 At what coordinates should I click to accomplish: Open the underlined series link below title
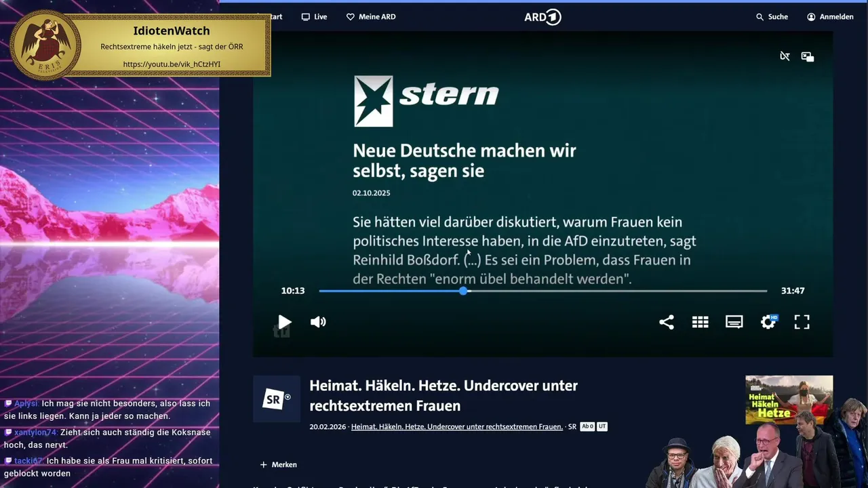click(x=457, y=427)
